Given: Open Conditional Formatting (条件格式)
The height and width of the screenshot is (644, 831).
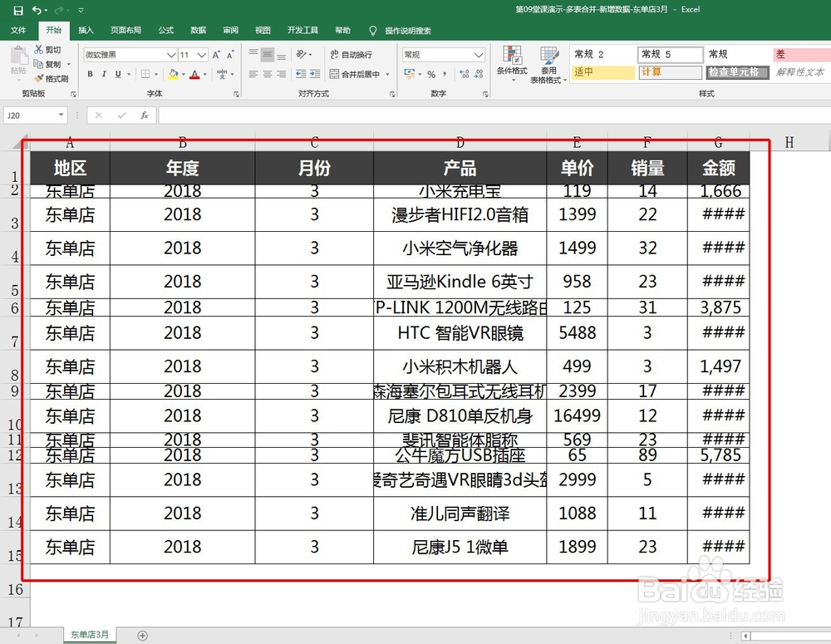Looking at the screenshot, I should [x=512, y=64].
